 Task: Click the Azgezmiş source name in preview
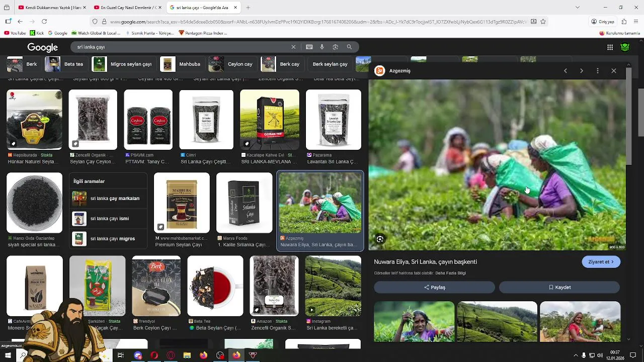[399, 71]
